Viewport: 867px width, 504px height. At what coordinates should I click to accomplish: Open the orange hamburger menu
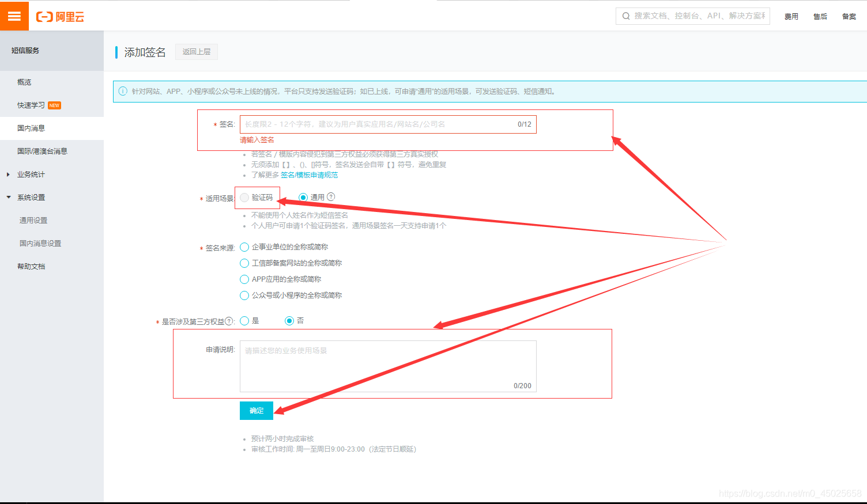point(14,16)
